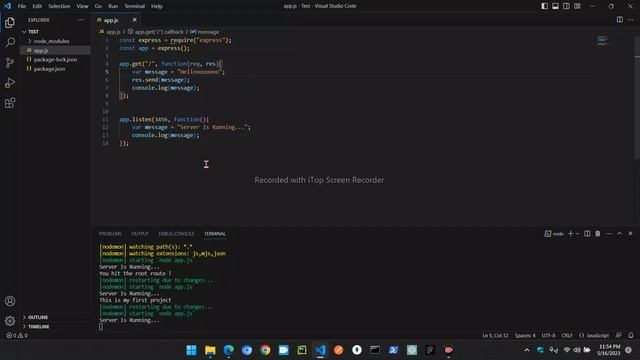The width and height of the screenshot is (640, 360).
Task: Open the new terminal launch profile dropdown
Action: [577, 233]
